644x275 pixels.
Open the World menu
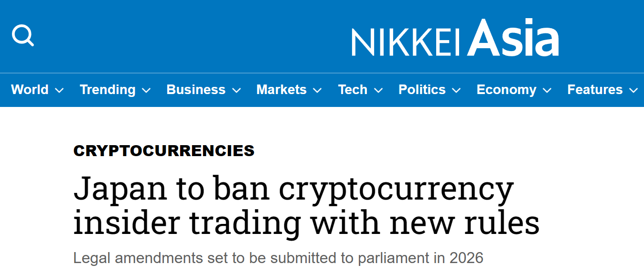pos(30,90)
